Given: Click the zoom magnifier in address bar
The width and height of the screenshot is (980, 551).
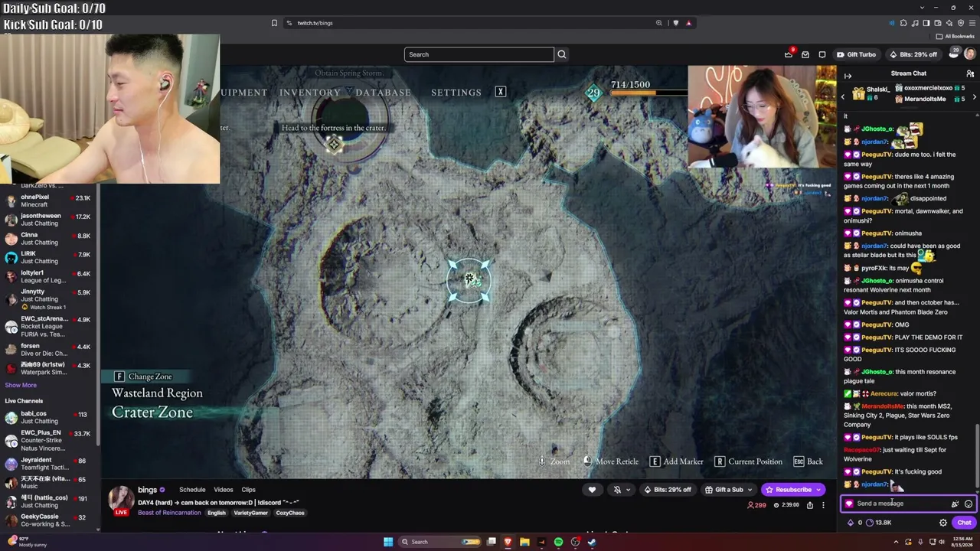Looking at the screenshot, I should [658, 23].
